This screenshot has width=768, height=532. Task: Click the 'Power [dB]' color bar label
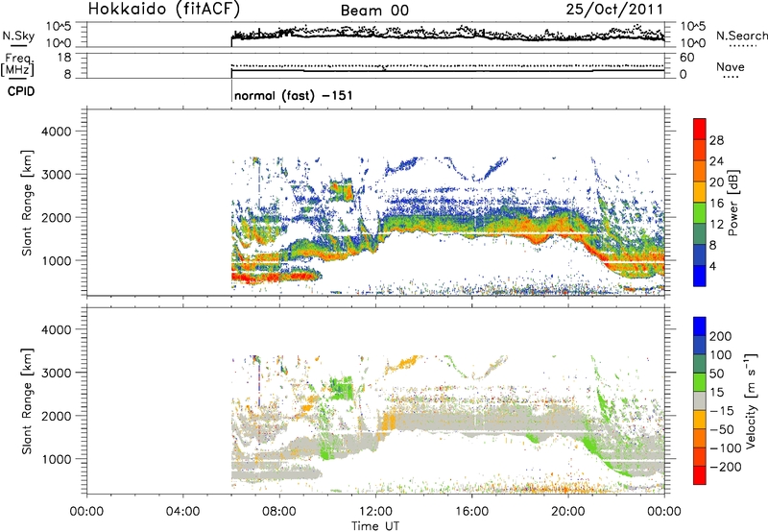(x=732, y=203)
